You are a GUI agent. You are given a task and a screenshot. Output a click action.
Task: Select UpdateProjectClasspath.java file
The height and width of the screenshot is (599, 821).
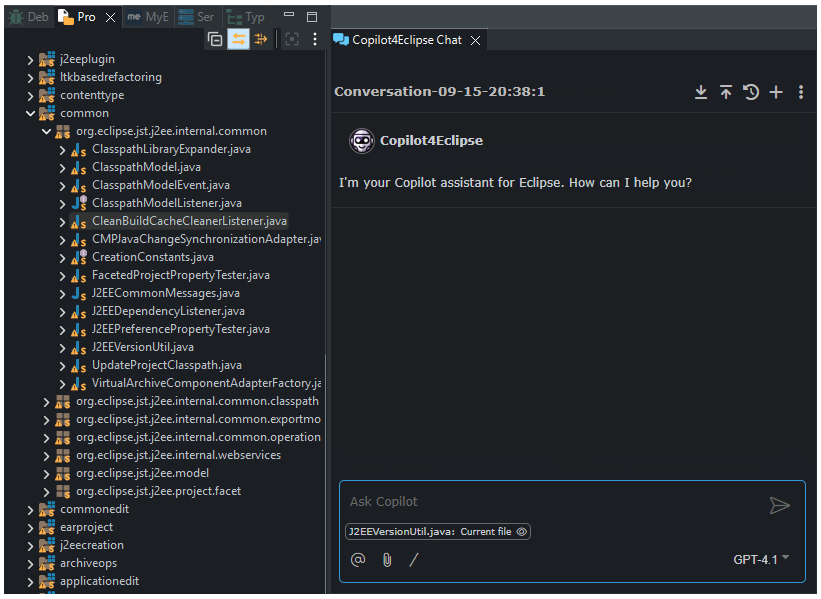click(x=167, y=365)
